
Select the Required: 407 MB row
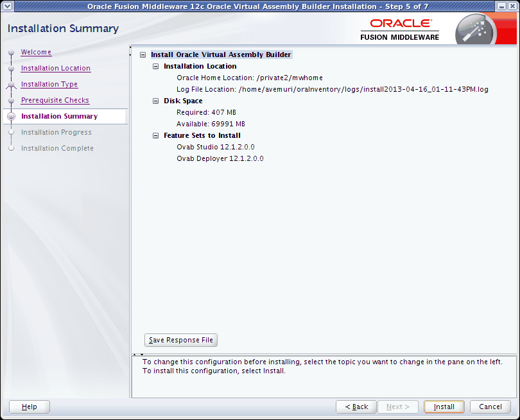click(x=206, y=113)
